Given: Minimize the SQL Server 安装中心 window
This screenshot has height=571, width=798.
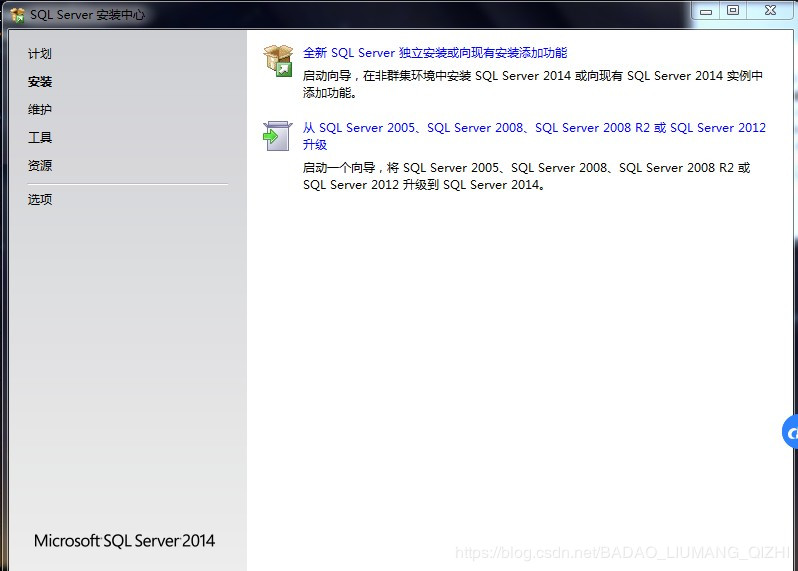Looking at the screenshot, I should pos(706,11).
